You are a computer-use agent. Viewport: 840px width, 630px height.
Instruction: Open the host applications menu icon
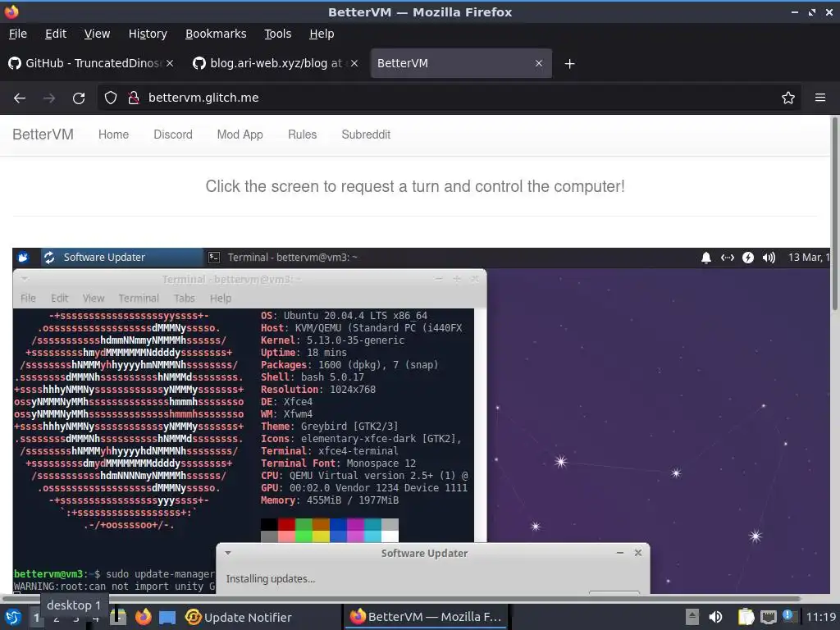pos(11,617)
